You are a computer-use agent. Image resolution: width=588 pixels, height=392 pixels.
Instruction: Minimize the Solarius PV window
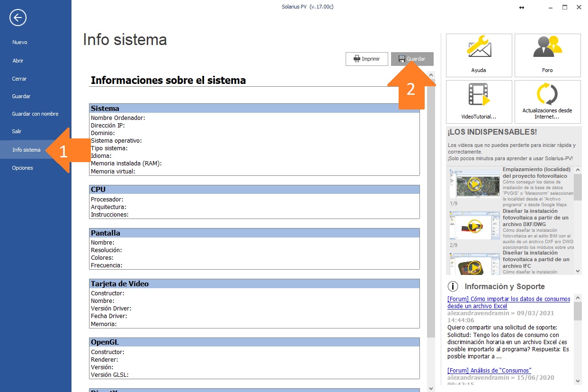[x=550, y=8]
